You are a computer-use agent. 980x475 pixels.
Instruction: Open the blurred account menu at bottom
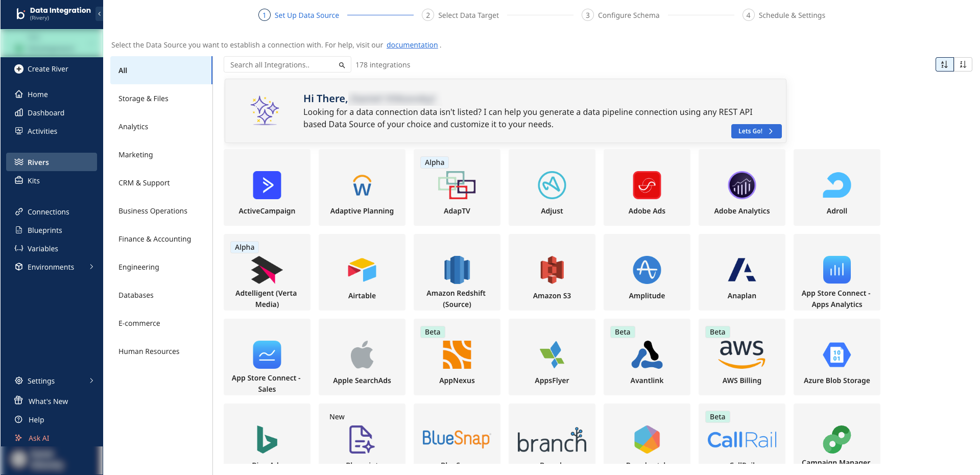51,460
